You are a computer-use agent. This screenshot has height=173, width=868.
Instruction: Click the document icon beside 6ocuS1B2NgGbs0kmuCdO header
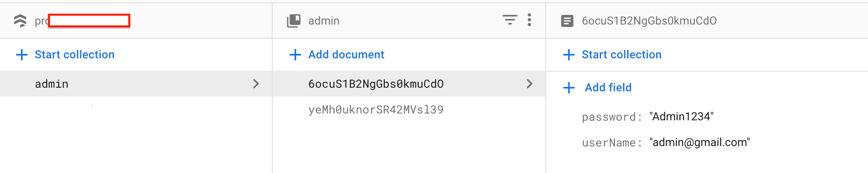pos(567,21)
